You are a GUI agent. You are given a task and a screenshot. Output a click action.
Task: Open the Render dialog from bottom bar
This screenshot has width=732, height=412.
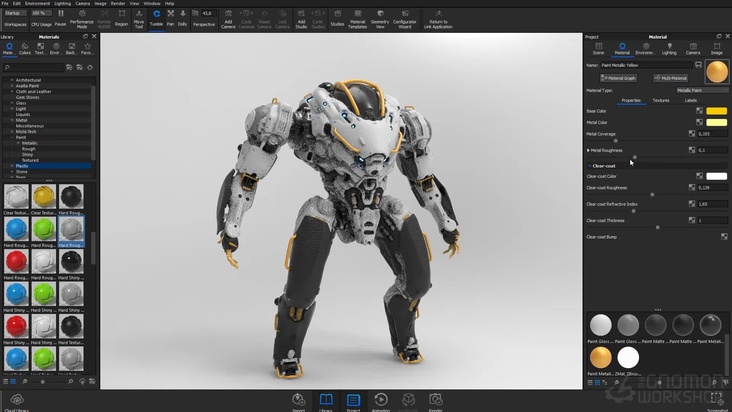click(436, 402)
